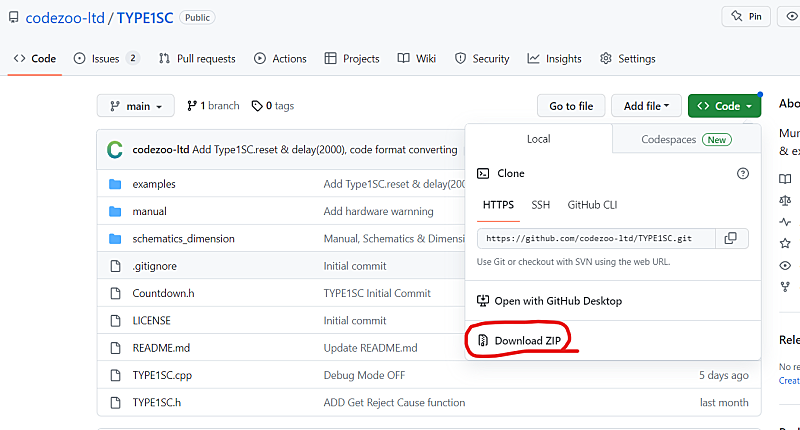Screen dimensions: 800x430
Task: Click the terminal icon beside Clone heading
Action: pos(483,173)
